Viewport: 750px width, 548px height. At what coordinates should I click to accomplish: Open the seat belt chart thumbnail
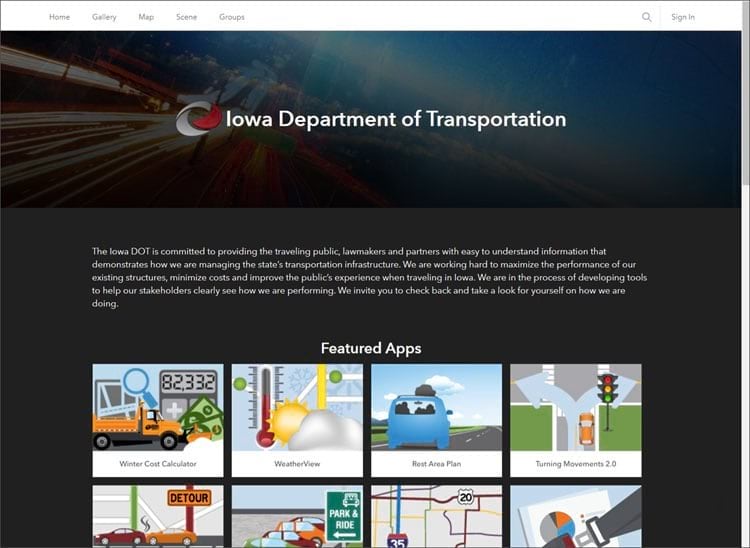575,516
